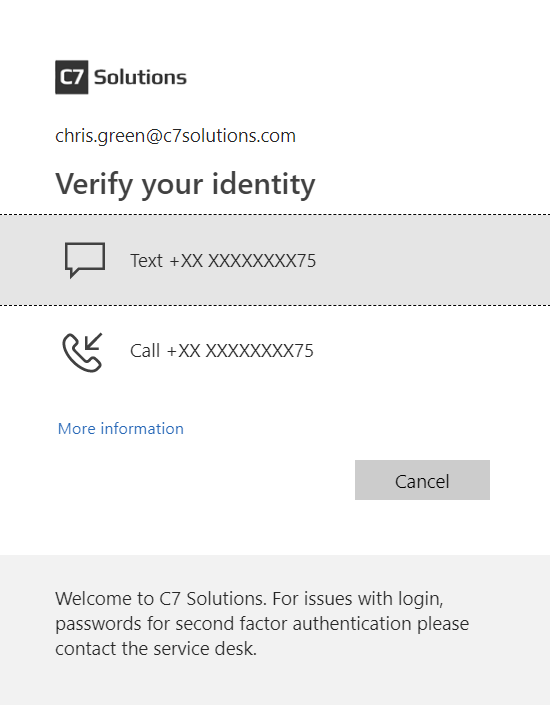
Task: Click the Solutions wordmark beside the logo
Action: pyautogui.click(x=140, y=77)
